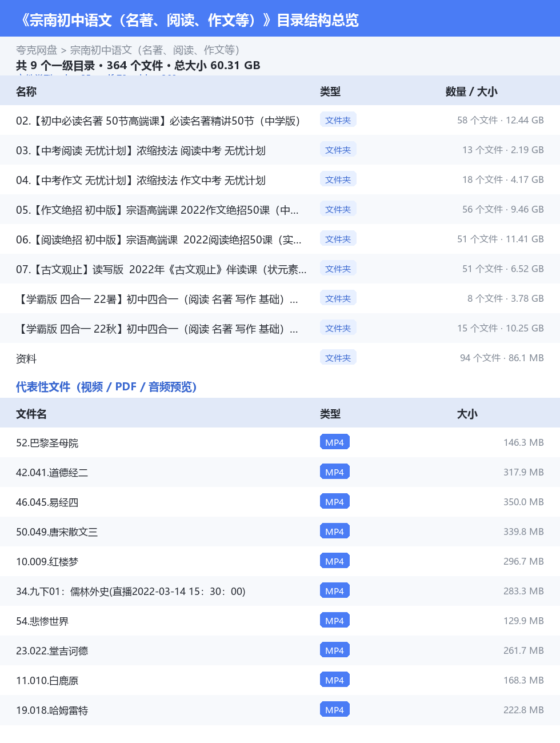
Task: Click file 19.018.哈姆雷特
Action: [52, 710]
